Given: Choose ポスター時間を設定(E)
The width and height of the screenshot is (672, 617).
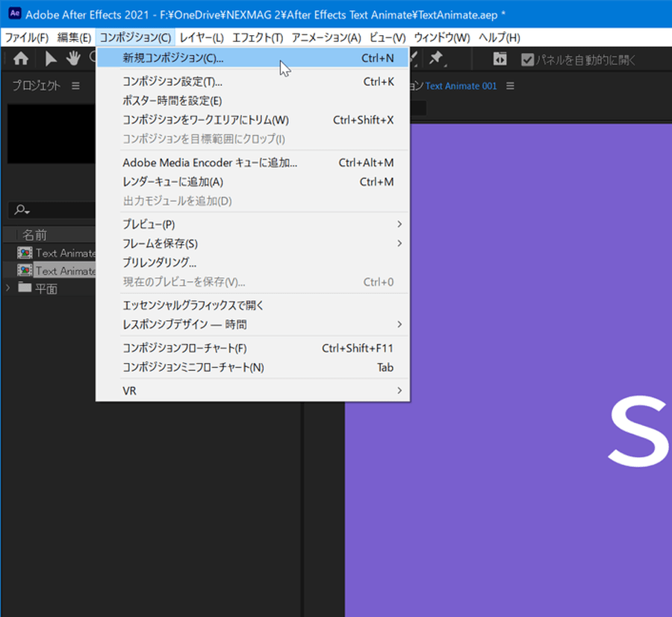Looking at the screenshot, I should click(253, 101).
